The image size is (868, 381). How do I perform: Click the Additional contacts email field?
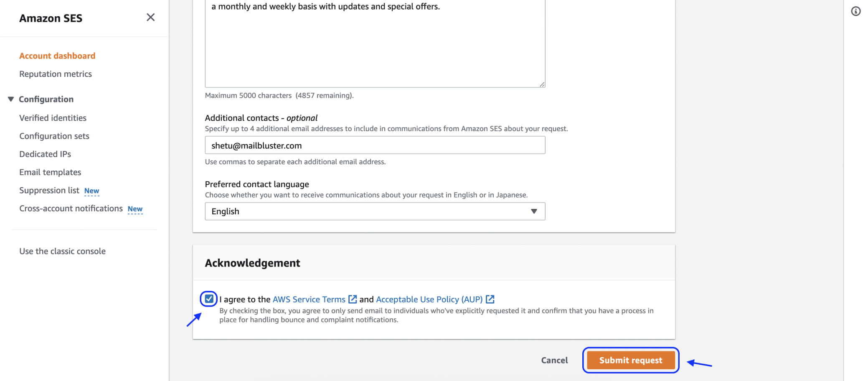point(375,145)
